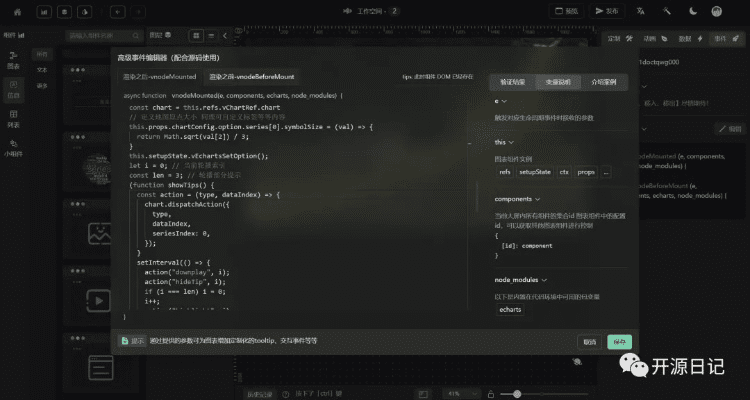Select the video play component thumbnail card
This screenshot has width=750, height=400.
click(x=87, y=297)
